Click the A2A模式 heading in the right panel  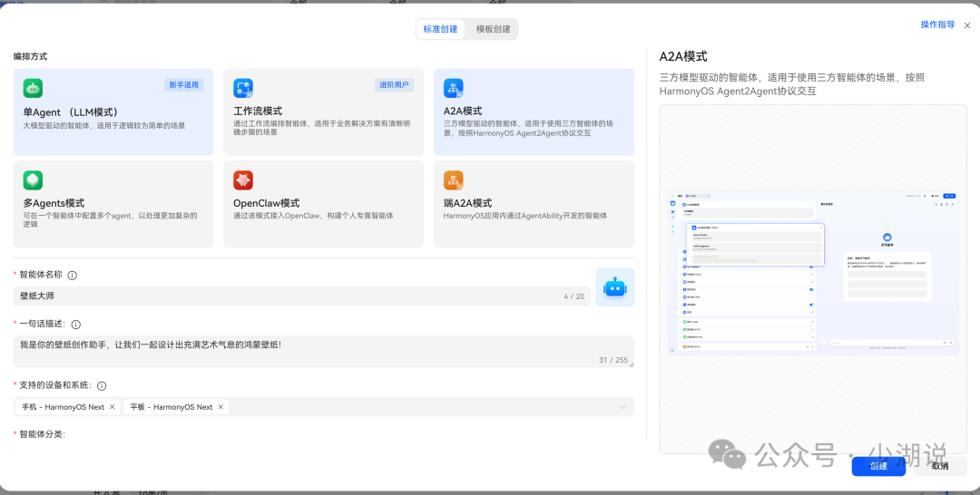(683, 57)
